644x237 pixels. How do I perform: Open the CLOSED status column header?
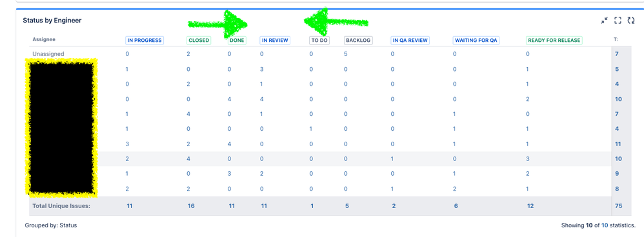(199, 40)
